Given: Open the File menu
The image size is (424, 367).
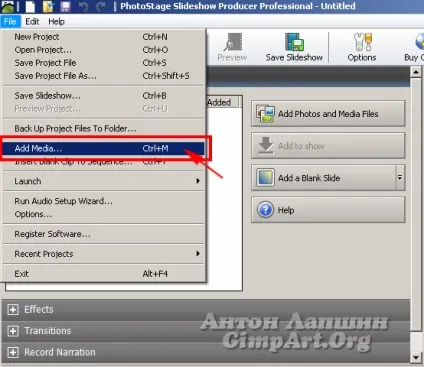Looking at the screenshot, I should pos(10,22).
